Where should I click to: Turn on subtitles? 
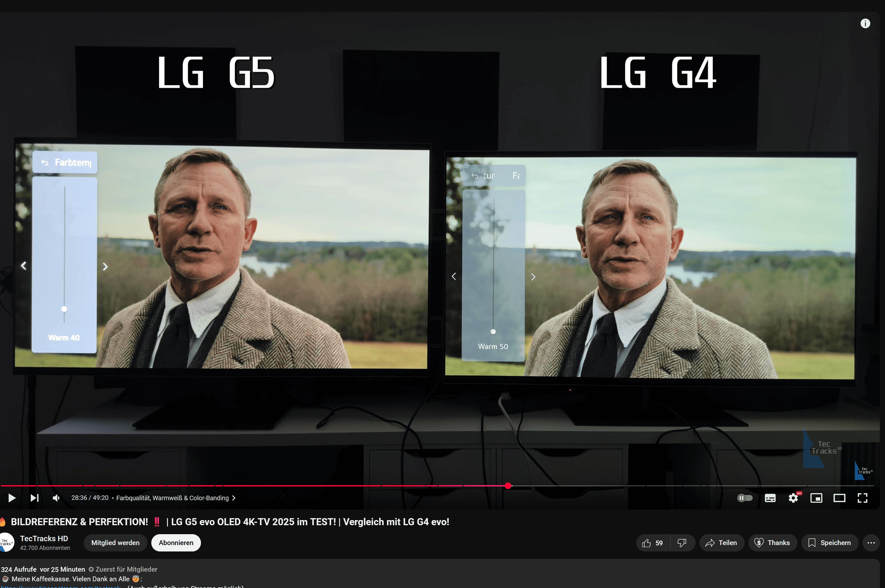click(770, 498)
